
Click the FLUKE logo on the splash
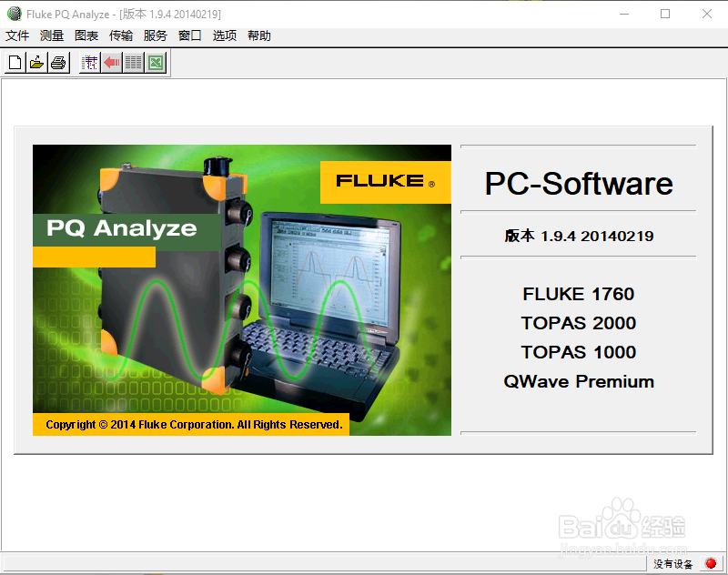pyautogui.click(x=385, y=181)
